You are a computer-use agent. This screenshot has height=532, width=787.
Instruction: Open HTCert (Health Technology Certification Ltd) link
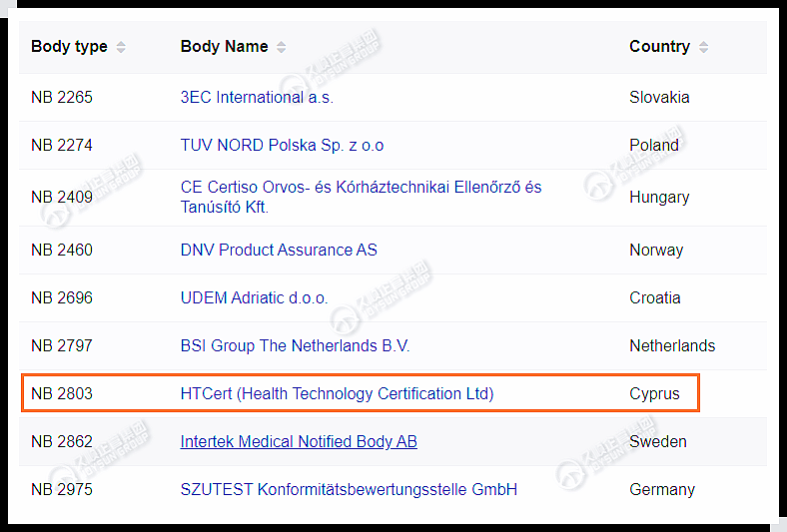point(337,393)
